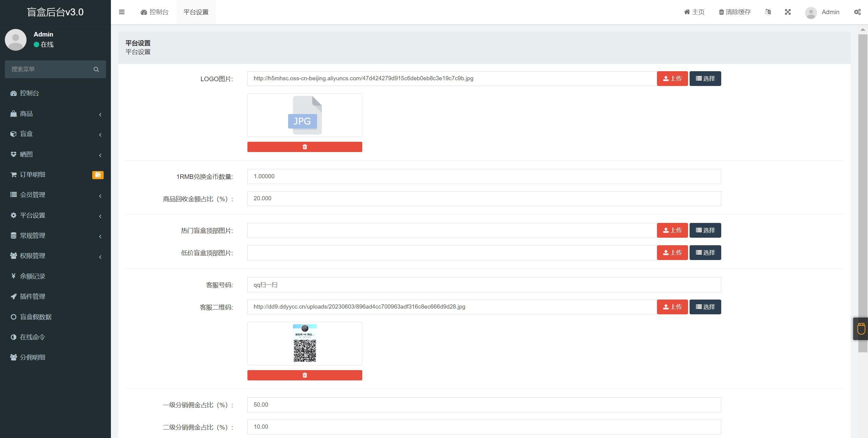Click the language switch icon in header
Image resolution: width=868 pixels, height=438 pixels.
click(768, 12)
